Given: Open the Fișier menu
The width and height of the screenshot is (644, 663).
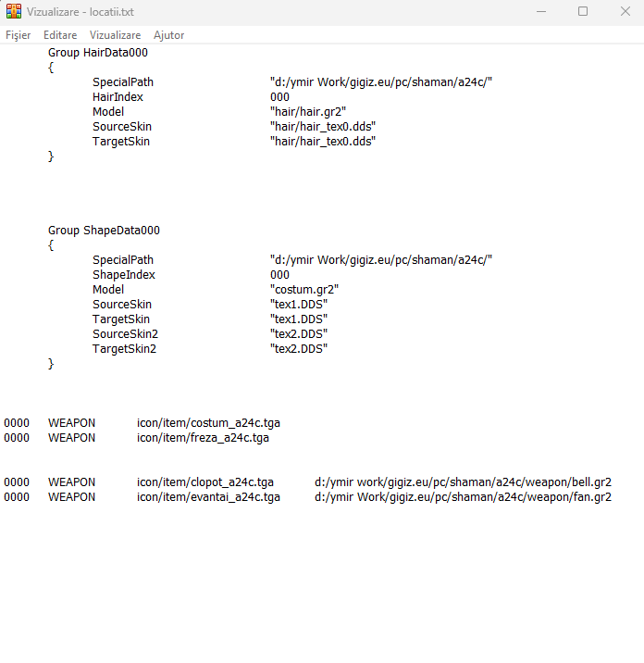Looking at the screenshot, I should click(x=19, y=35).
